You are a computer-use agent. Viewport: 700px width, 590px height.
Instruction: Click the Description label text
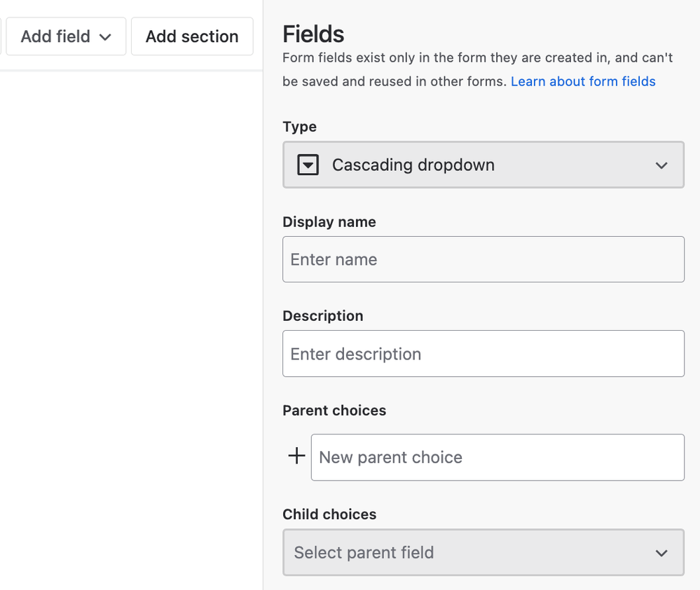pyautogui.click(x=322, y=316)
